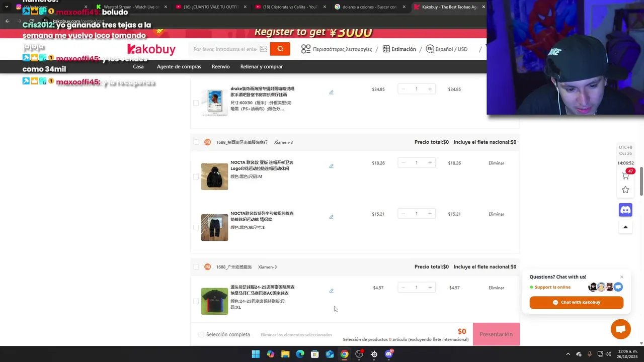Click Chat with kakobuy button

coord(576,302)
